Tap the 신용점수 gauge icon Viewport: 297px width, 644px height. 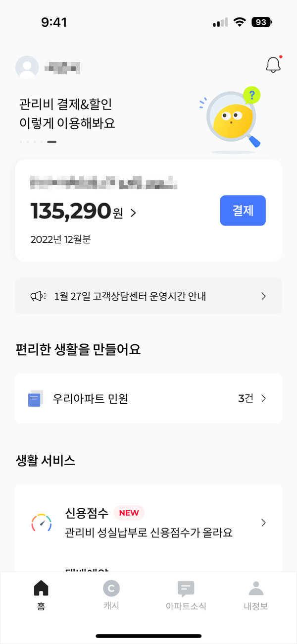42,523
